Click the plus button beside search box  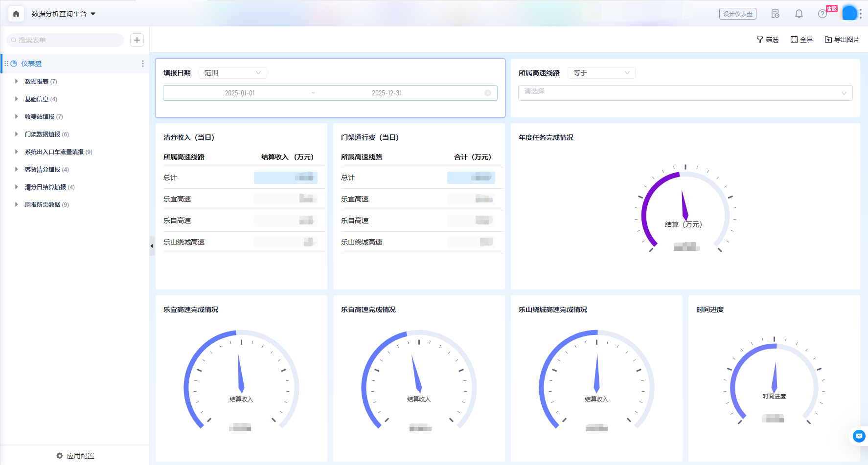[x=137, y=40]
